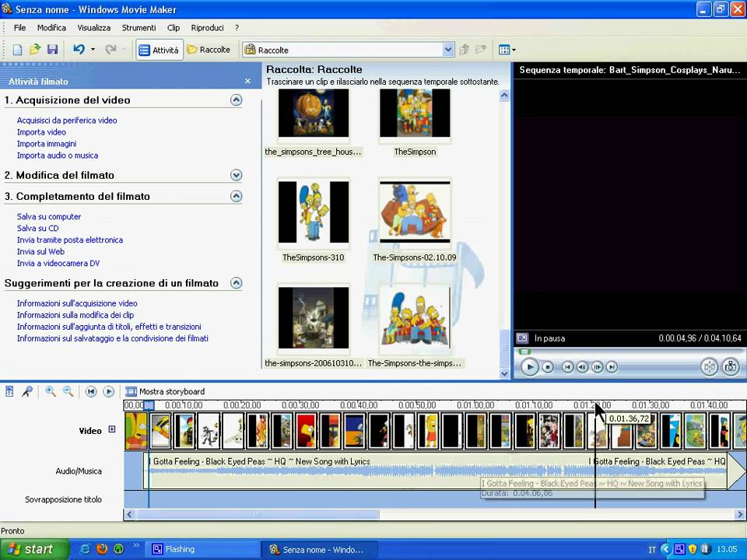
Task: Play the preview with the Play button
Action: click(530, 366)
